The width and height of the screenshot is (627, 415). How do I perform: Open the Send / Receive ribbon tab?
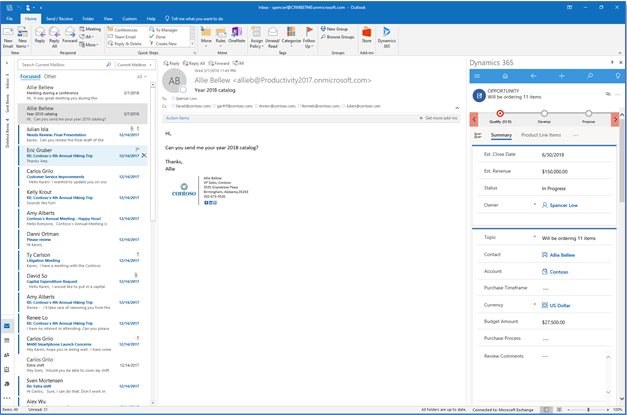coord(58,18)
